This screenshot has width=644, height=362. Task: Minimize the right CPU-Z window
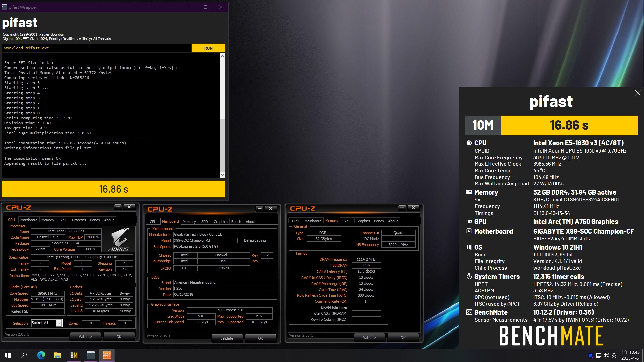402,208
